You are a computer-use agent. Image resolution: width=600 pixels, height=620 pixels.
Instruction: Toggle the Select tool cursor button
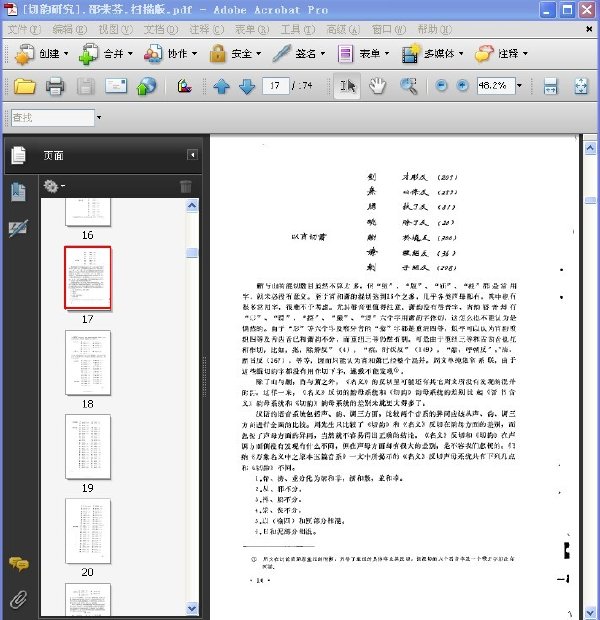(347, 86)
